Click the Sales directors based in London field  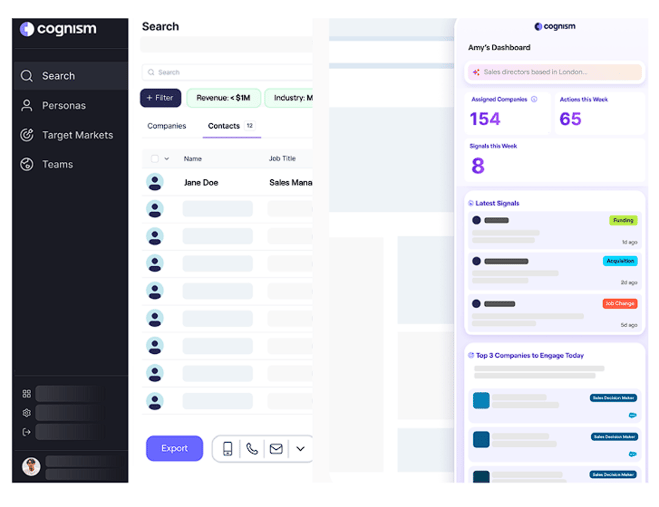point(555,72)
